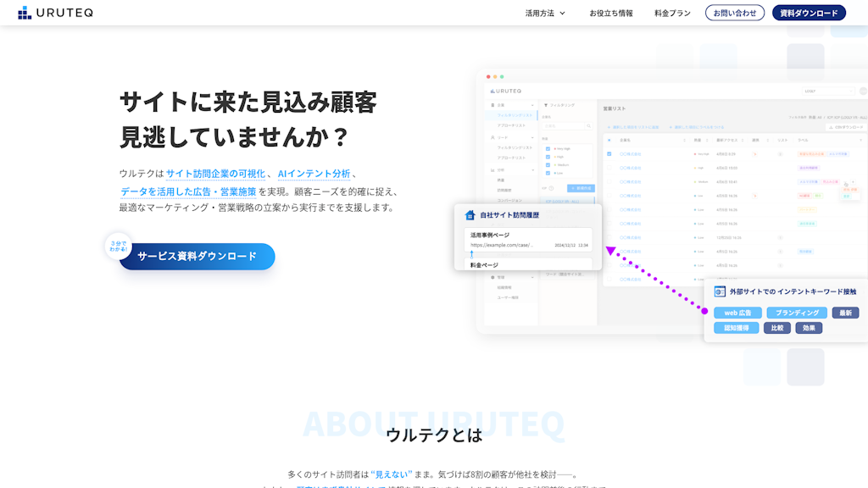Click the headline サイトに来た見込み顧客

[x=248, y=103]
